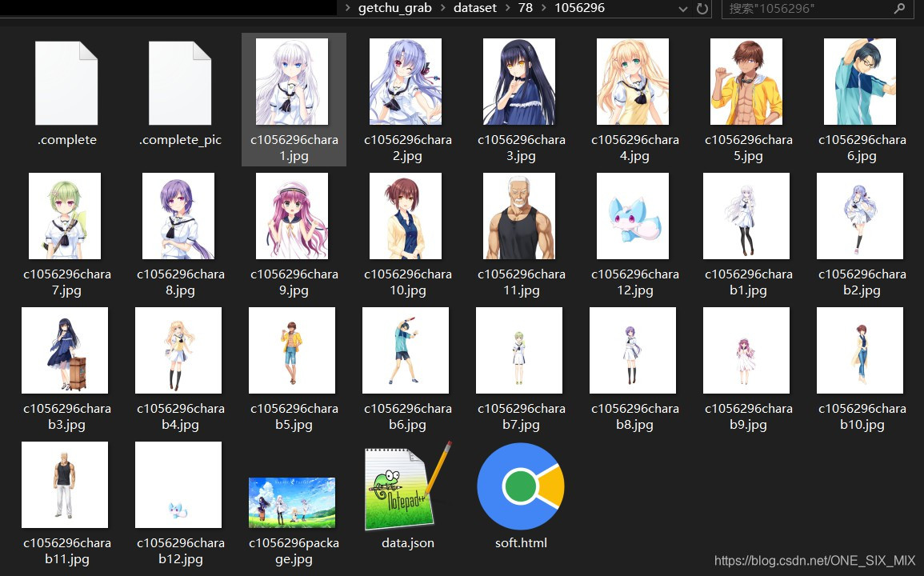This screenshot has height=576, width=924.
Task: Select c1056296charab11.jpg thumbnail
Action: 65,485
